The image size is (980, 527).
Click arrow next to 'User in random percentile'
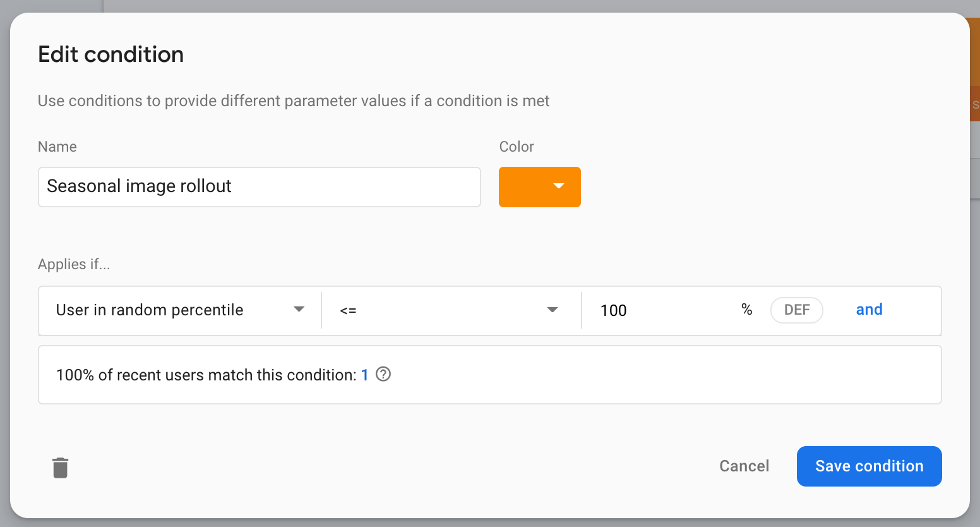[299, 310]
